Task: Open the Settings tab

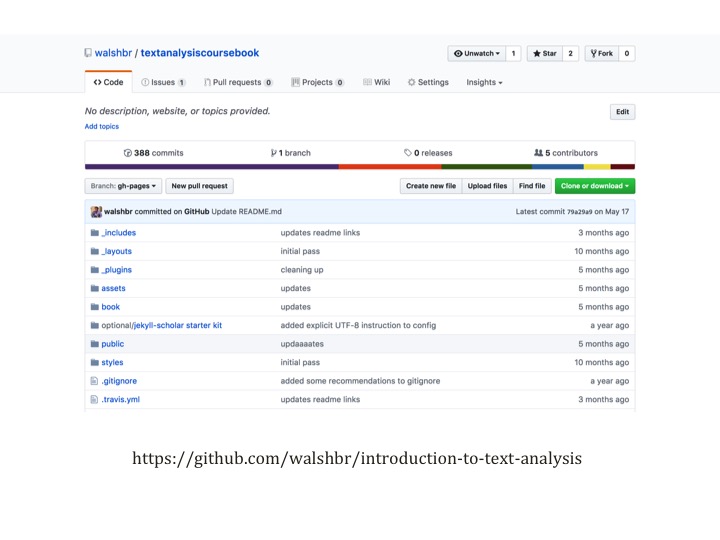Action: [x=428, y=82]
